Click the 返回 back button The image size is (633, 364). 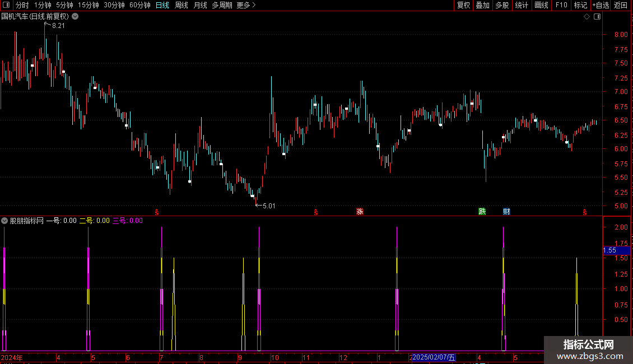coord(621,5)
